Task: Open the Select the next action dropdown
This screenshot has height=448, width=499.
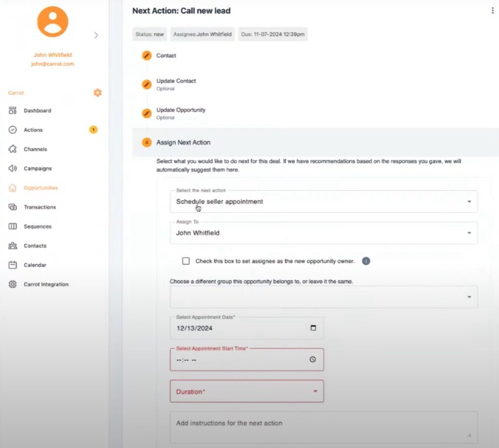Action: click(324, 201)
